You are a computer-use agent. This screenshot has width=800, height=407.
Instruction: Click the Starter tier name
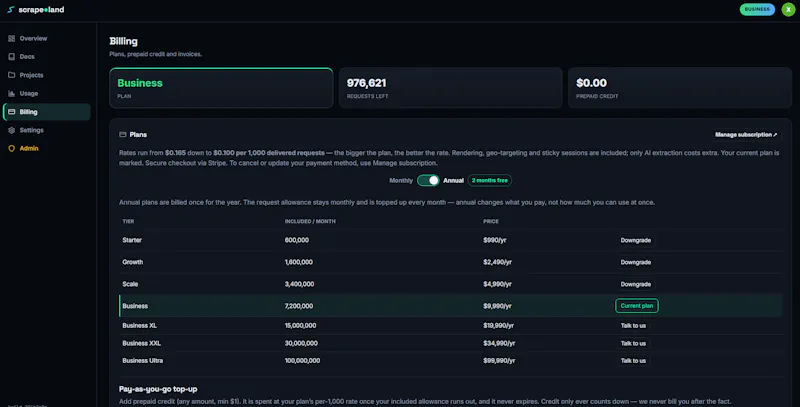point(132,240)
